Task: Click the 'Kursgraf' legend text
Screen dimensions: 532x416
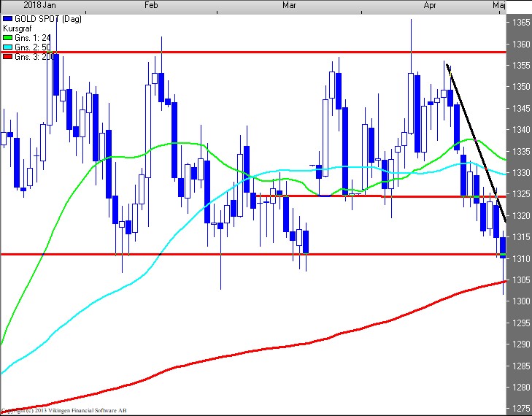Action: 17,28
